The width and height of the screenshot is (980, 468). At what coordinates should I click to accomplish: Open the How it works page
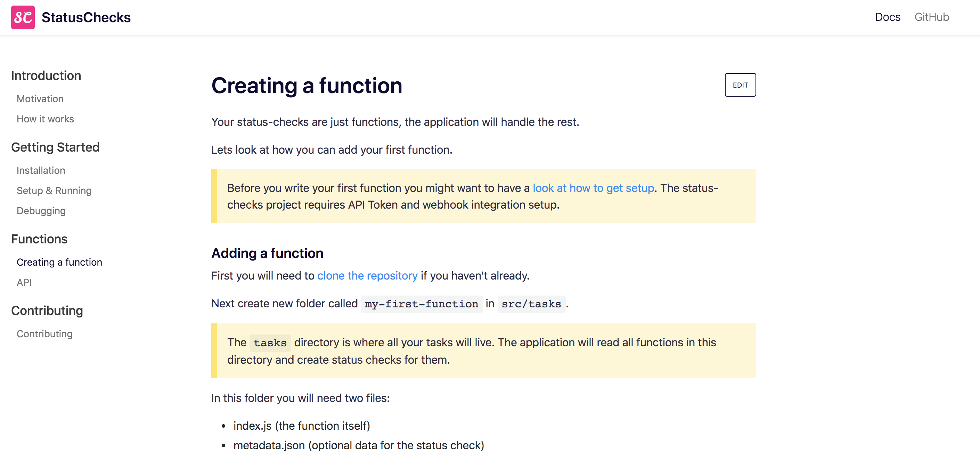point(45,119)
